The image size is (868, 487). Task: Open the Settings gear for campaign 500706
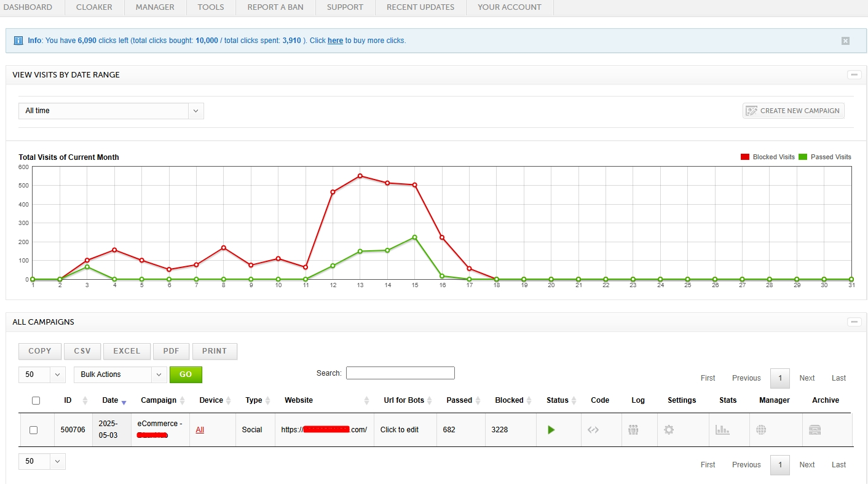tap(669, 430)
